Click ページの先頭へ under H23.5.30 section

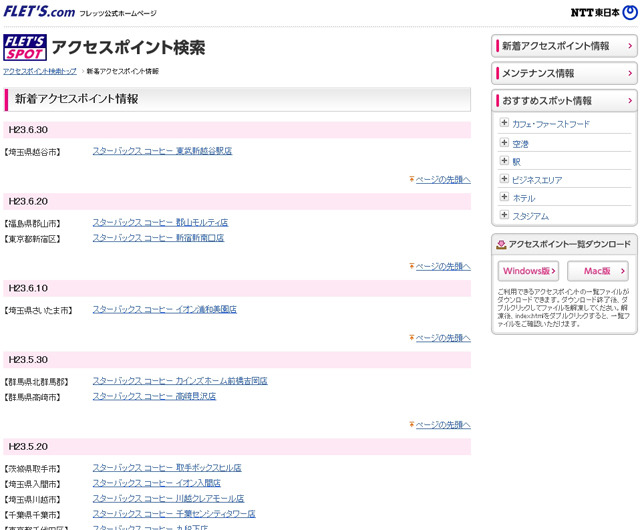[x=443, y=425]
